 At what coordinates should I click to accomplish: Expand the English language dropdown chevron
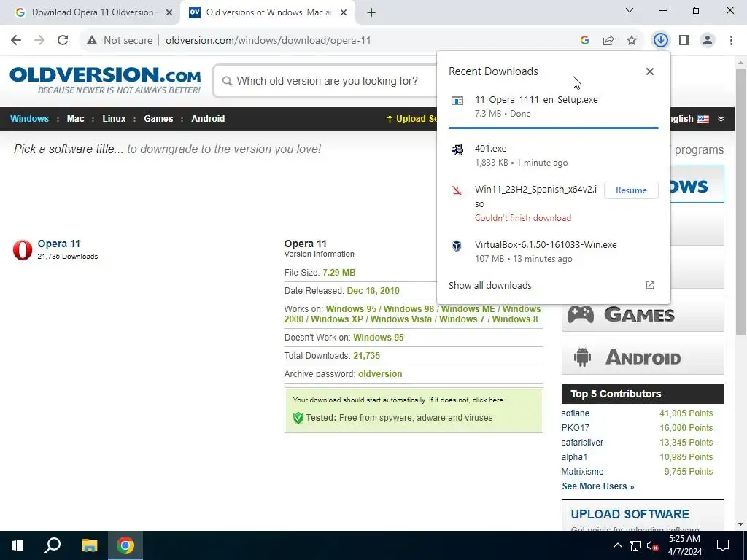pos(721,119)
